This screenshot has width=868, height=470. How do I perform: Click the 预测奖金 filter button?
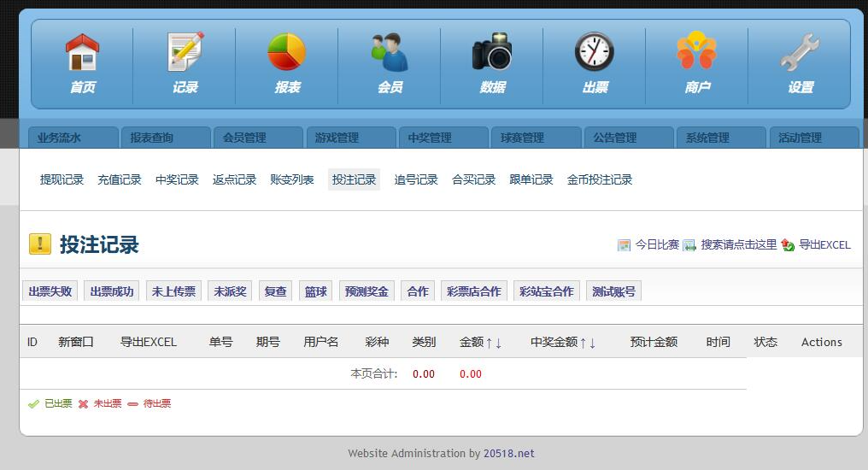pos(367,291)
